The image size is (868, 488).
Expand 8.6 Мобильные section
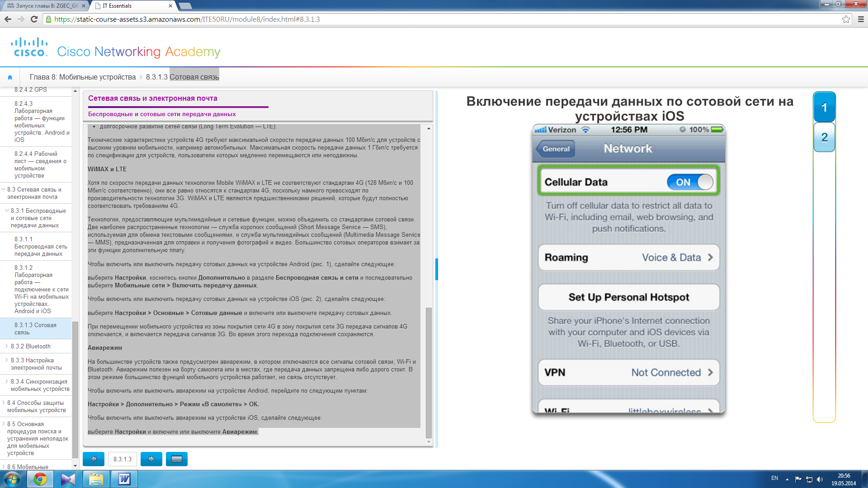4,467
